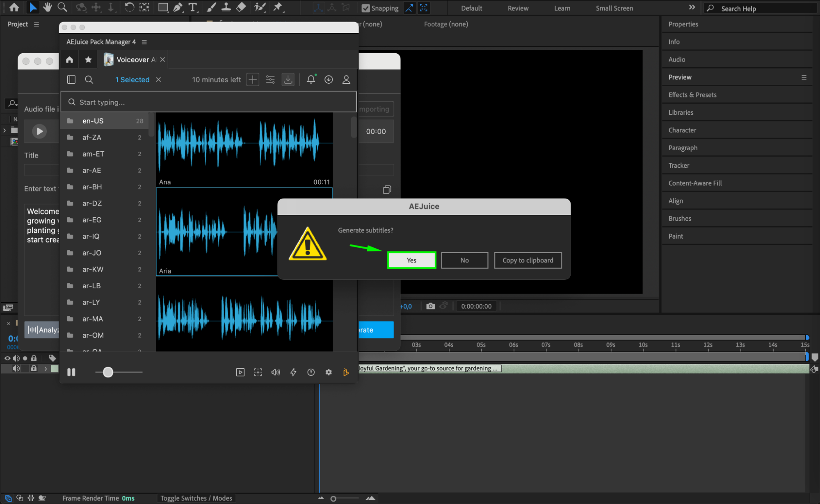Go to AEJuice home icon
This screenshot has width=820, height=504.
(x=69, y=59)
